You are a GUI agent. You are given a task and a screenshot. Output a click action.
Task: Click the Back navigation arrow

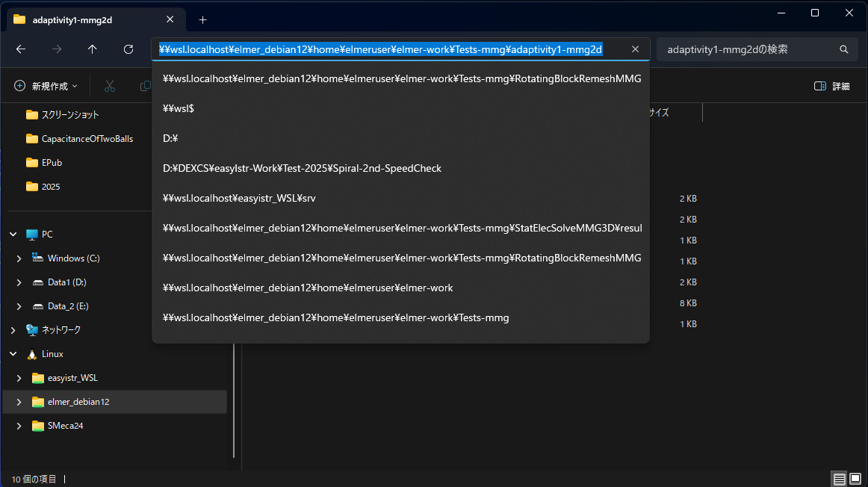pyautogui.click(x=21, y=49)
